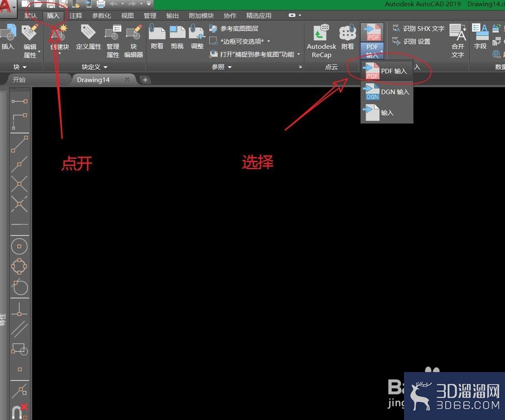Expand the 参照 panel
This screenshot has width=505, height=420.
pyautogui.click(x=222, y=67)
